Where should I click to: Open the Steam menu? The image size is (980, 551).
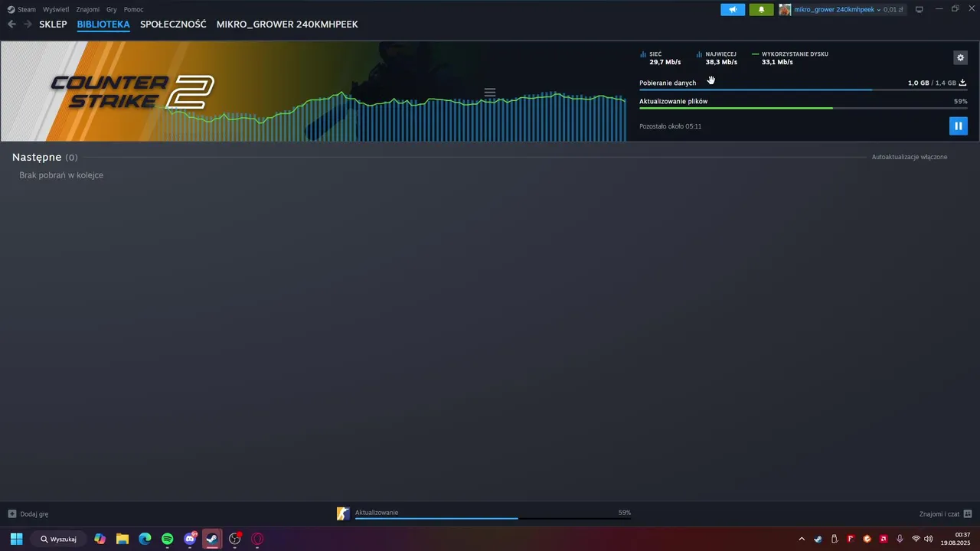(21, 9)
